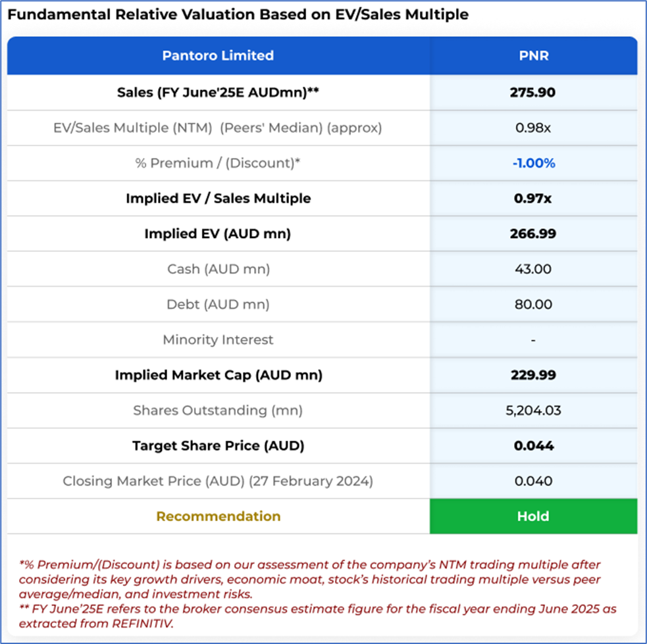
Task: Select the 0.98x peers' median value
Action: tap(533, 128)
